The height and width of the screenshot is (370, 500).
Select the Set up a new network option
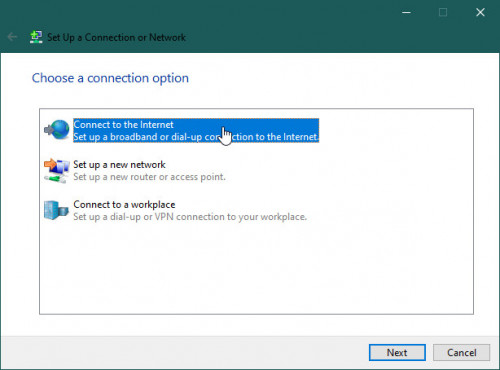coord(149,170)
